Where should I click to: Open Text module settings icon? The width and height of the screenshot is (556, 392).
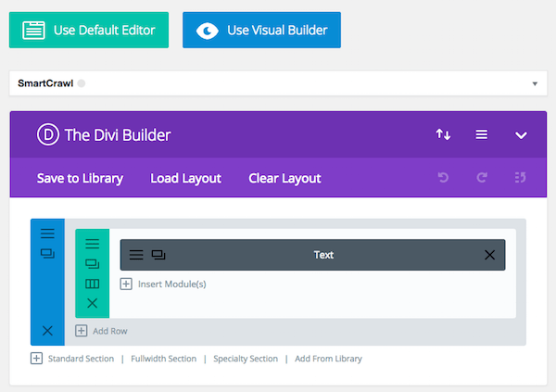pyautogui.click(x=136, y=255)
